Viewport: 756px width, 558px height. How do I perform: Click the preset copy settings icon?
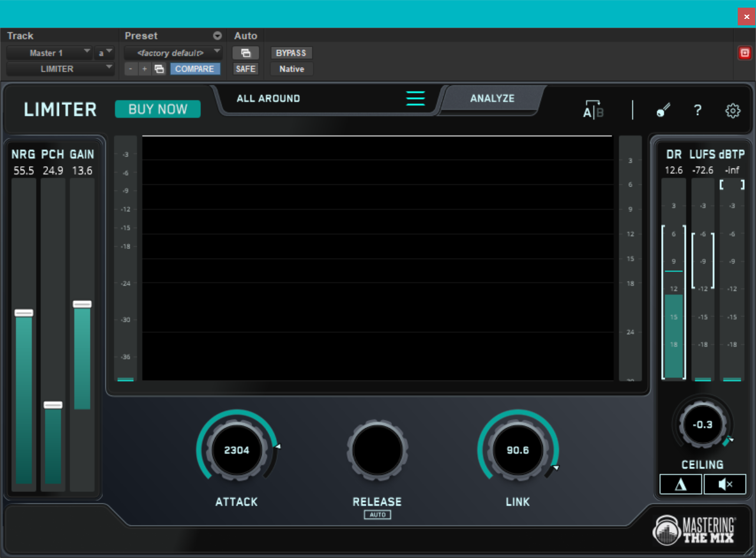pos(159,69)
